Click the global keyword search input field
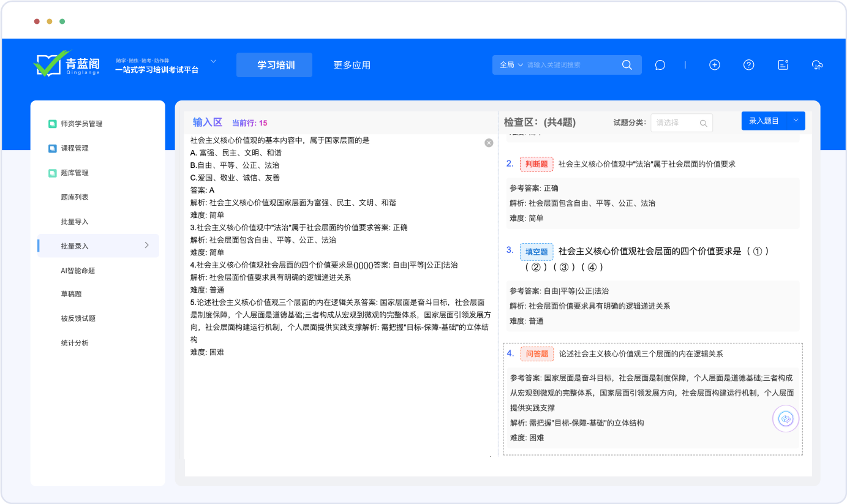 [570, 65]
